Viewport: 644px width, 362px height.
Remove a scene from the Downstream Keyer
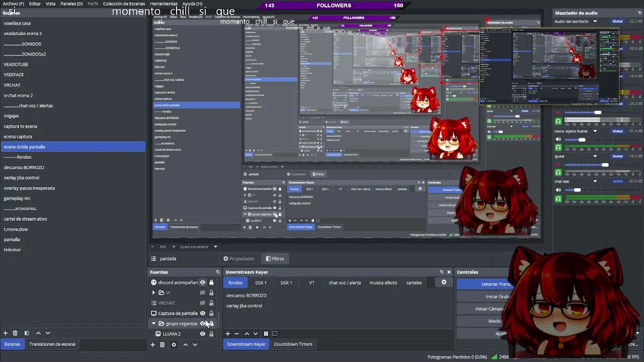point(236,333)
